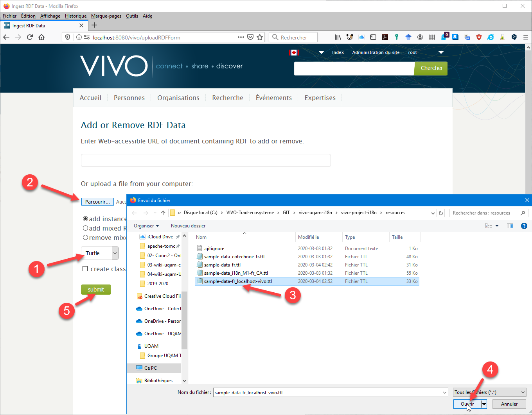Open the Fichier menu
Screen dimensions: 532x415
(10, 16)
